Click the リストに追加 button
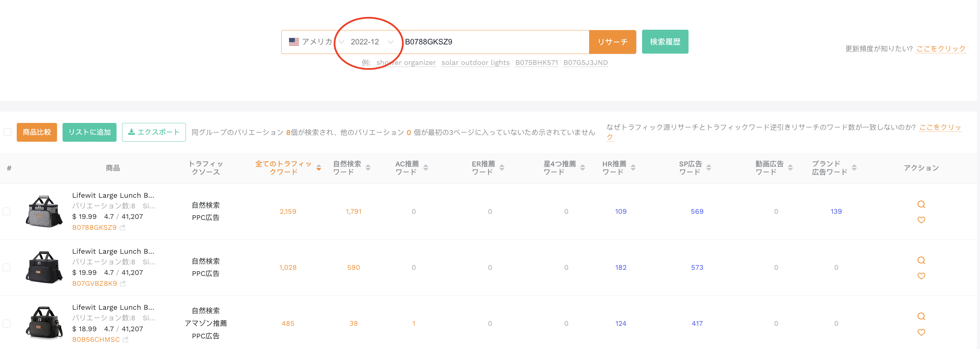The image size is (980, 349). pyautogui.click(x=90, y=132)
